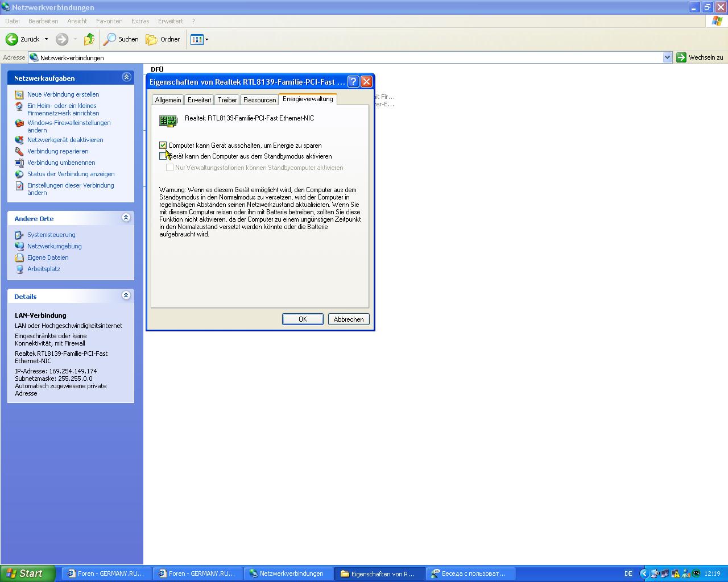
Task: Click the DE language indicator in tray
Action: [x=628, y=573]
